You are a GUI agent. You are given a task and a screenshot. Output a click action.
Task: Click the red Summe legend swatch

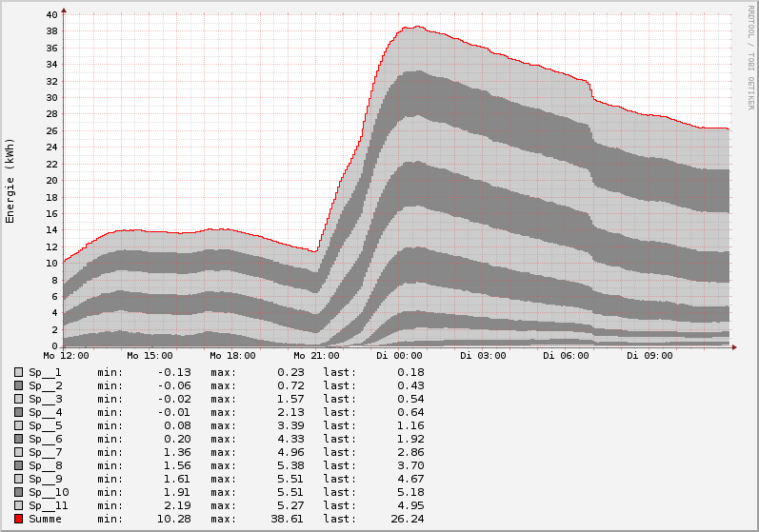tap(18, 519)
